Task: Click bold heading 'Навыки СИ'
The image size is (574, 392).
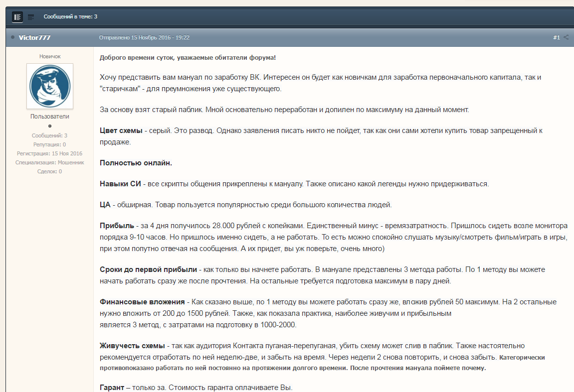Action: pos(121,184)
